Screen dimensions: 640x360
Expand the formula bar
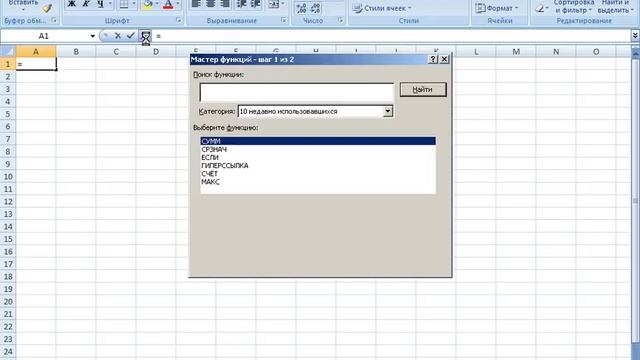coord(635,36)
